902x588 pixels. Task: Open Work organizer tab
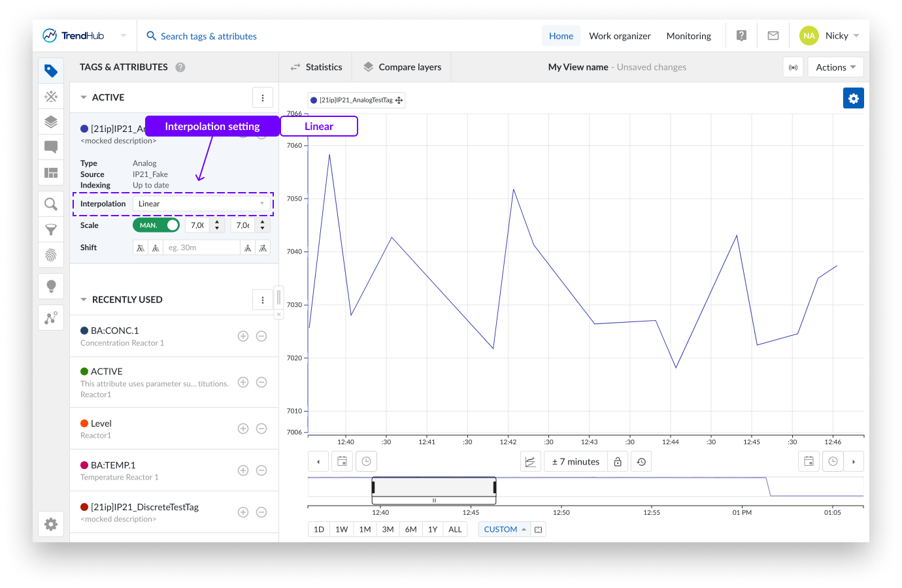(620, 36)
